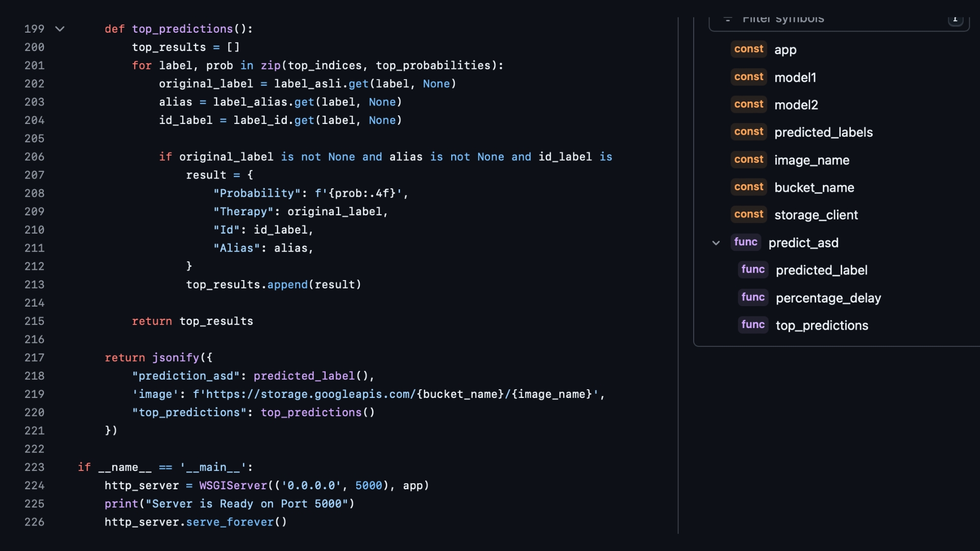Click line number 217
Viewport: 980px width, 551px height.
(x=34, y=358)
